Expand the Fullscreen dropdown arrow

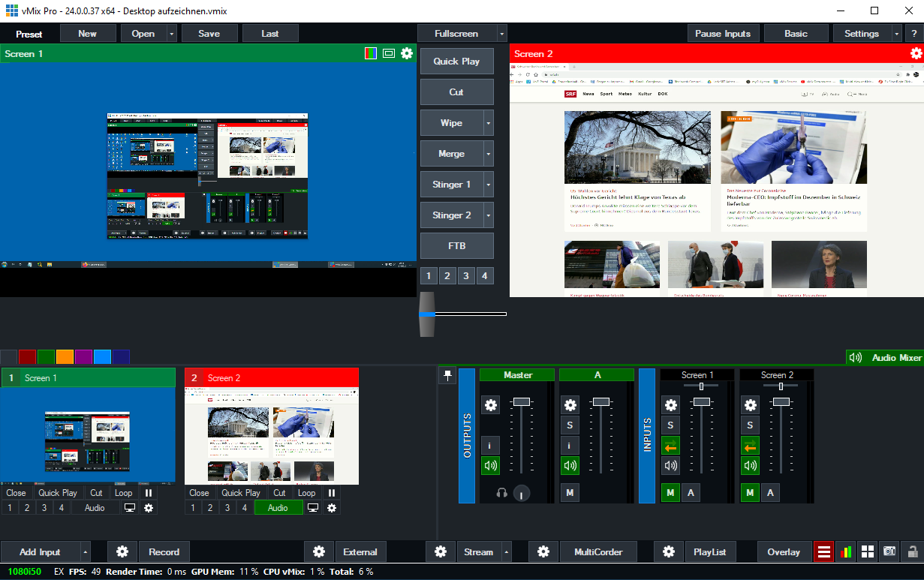(x=501, y=34)
